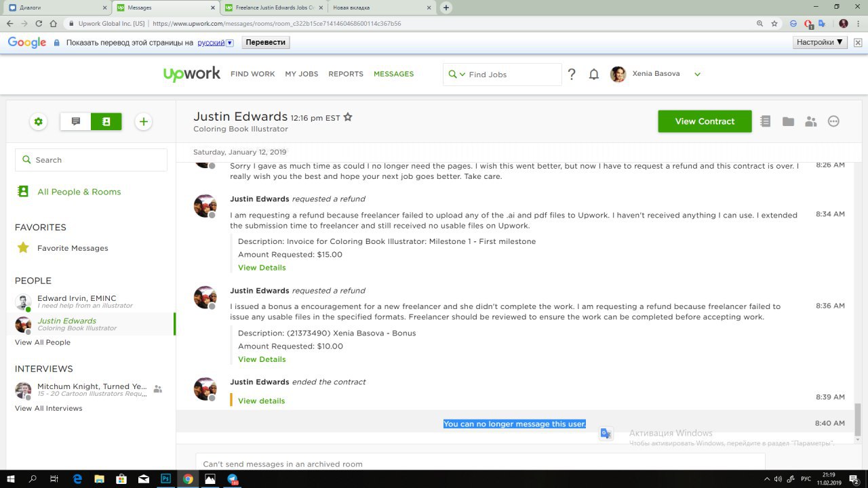Open the room participants icon

click(x=811, y=121)
